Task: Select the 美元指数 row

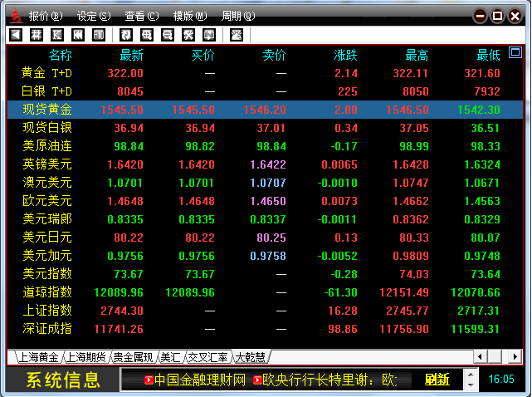Action: click(265, 274)
